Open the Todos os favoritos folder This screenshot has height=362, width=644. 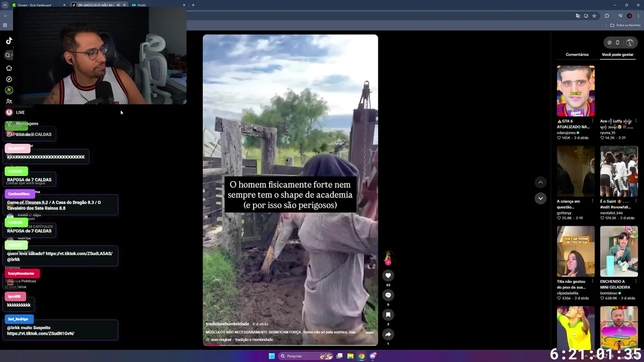[x=625, y=25]
